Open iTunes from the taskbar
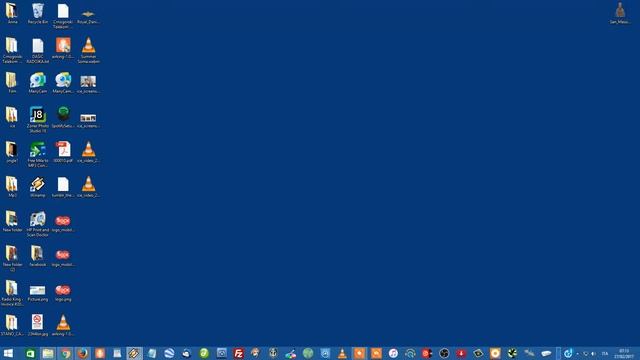This screenshot has height=360, width=640. pyautogui.click(x=393, y=353)
